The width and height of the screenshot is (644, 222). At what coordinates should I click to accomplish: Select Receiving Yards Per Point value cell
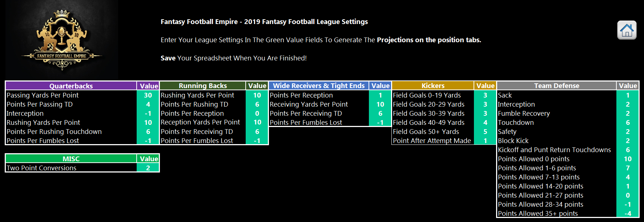(x=380, y=104)
